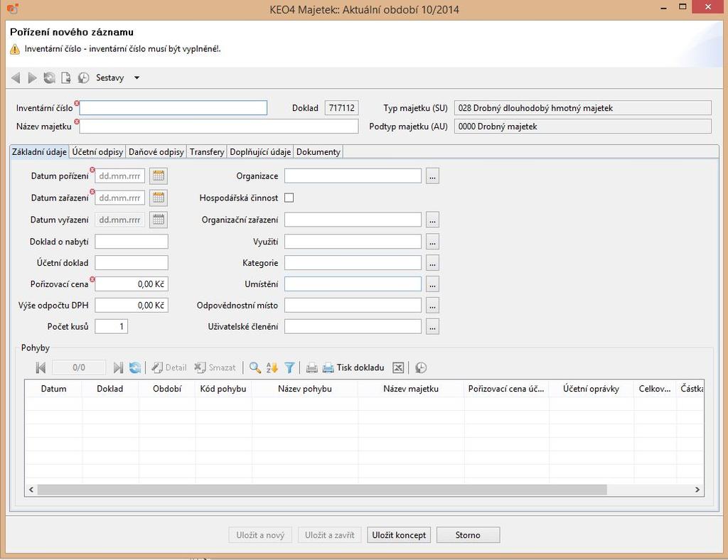The image size is (728, 560).
Task: Toggle the Hospodářská činnost checkbox
Action: click(289, 198)
